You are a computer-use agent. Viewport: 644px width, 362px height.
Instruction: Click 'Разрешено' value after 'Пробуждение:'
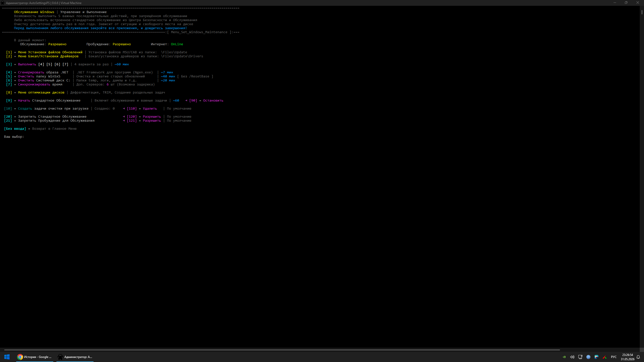pyautogui.click(x=122, y=44)
